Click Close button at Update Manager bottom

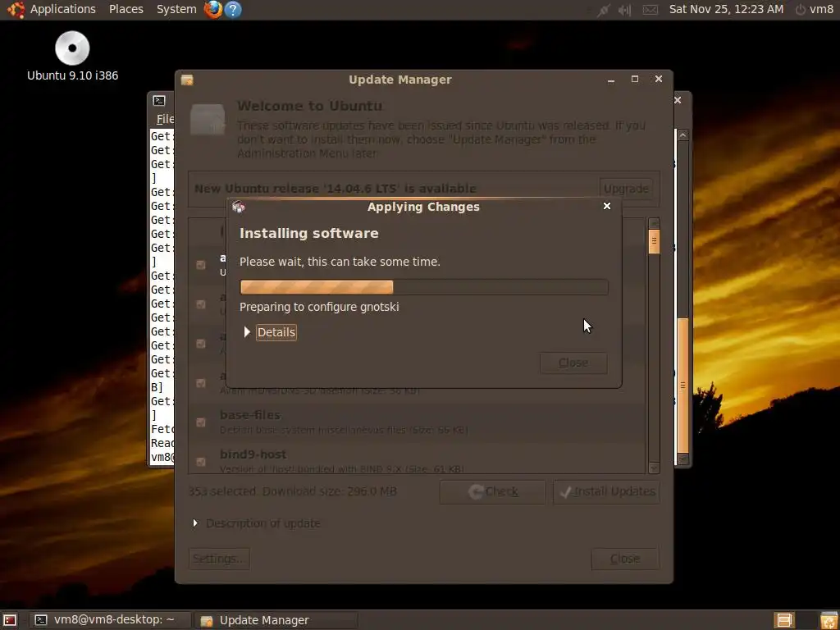624,559
